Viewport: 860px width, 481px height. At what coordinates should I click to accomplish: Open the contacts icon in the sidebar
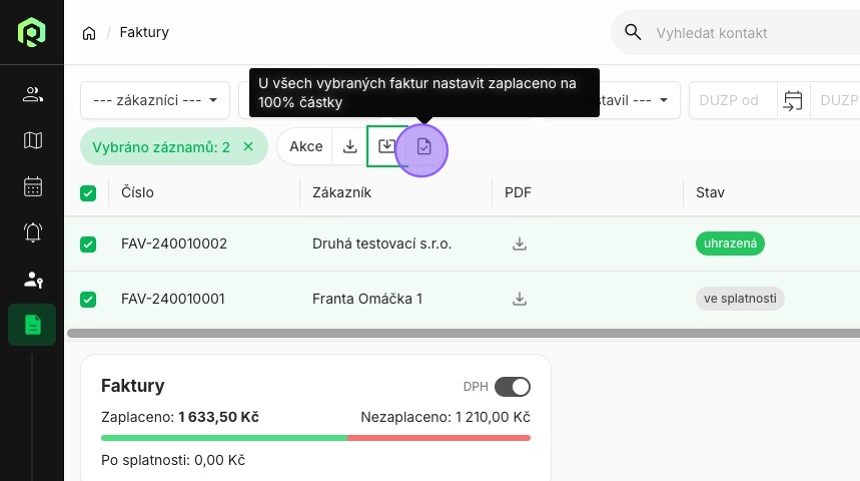click(32, 95)
